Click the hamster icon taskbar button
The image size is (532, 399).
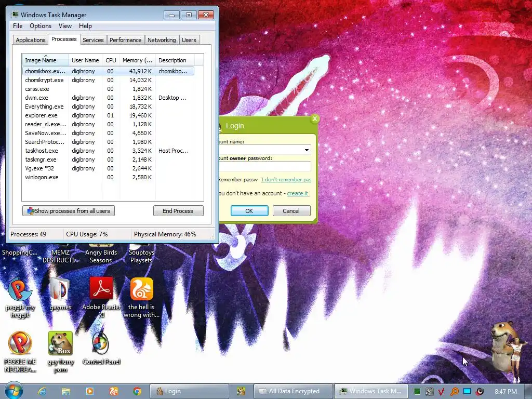tap(241, 391)
